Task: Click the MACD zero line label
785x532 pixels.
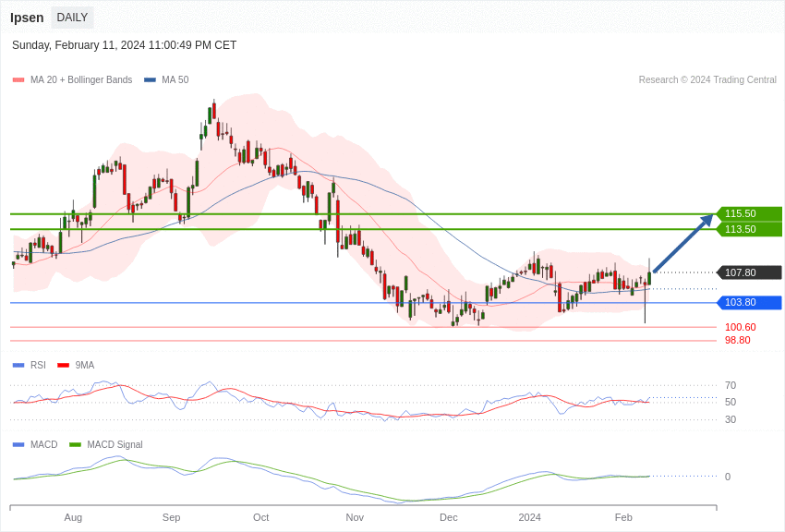Action: coord(728,477)
